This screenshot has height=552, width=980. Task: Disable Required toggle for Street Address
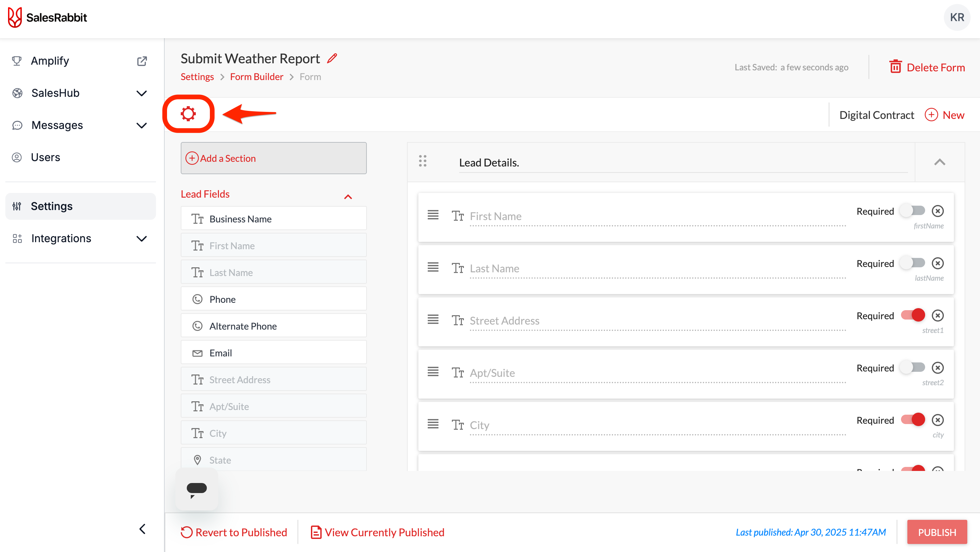(912, 316)
